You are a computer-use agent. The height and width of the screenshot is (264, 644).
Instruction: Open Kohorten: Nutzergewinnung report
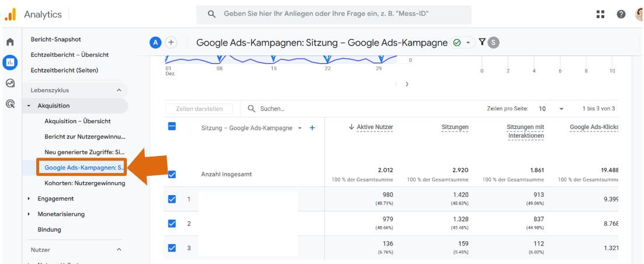pyautogui.click(x=85, y=183)
